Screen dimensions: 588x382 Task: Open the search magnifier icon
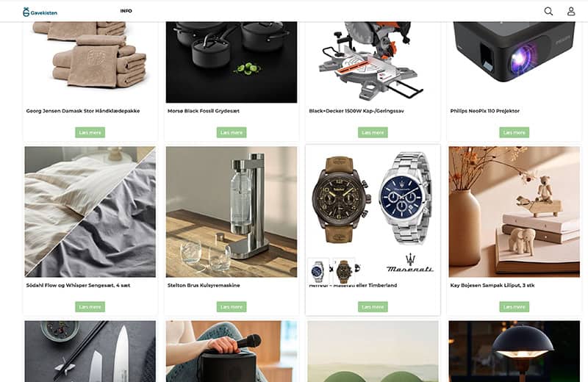548,11
